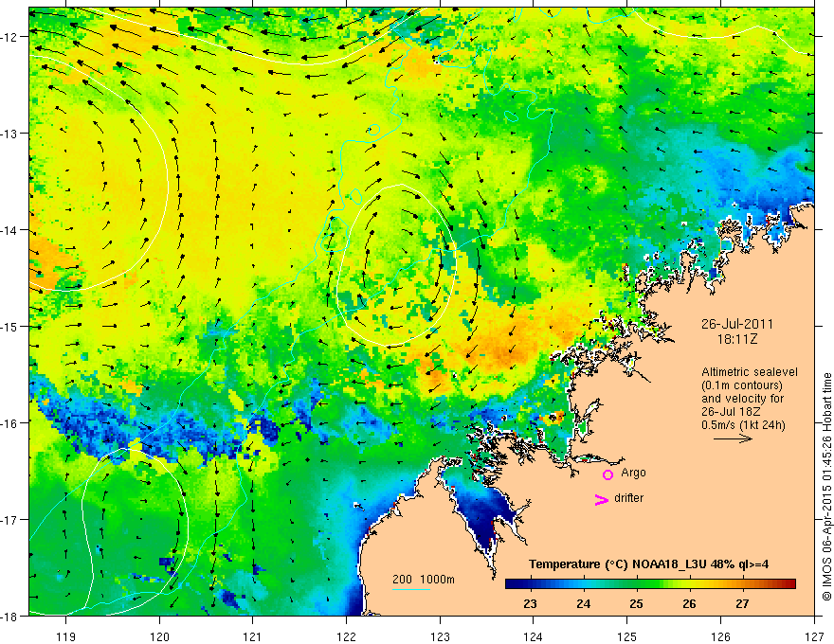Click the 'Argo' legend label

633,473
